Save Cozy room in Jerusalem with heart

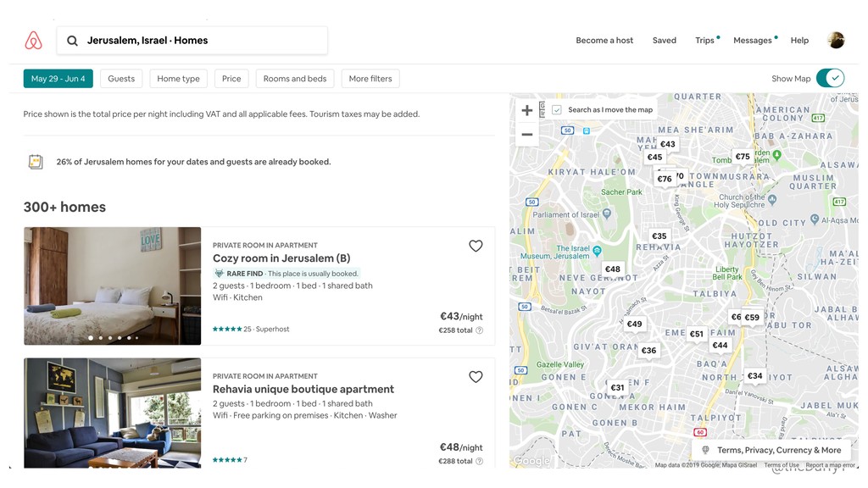tap(476, 246)
